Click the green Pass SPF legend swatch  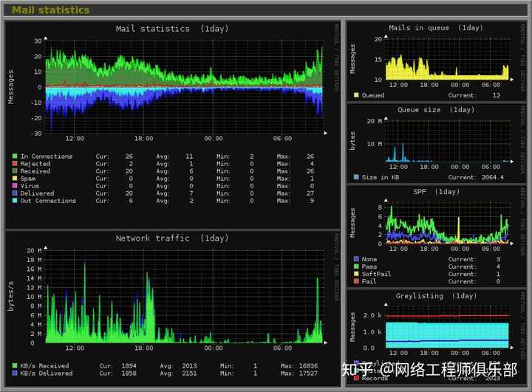[356, 267]
